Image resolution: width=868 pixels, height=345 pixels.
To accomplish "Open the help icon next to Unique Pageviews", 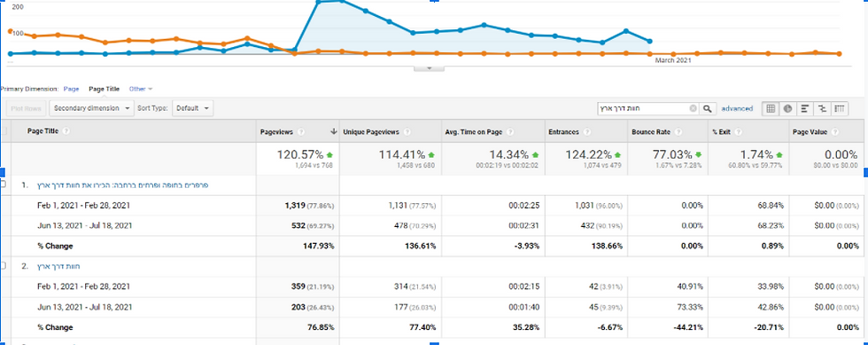I will [407, 132].
